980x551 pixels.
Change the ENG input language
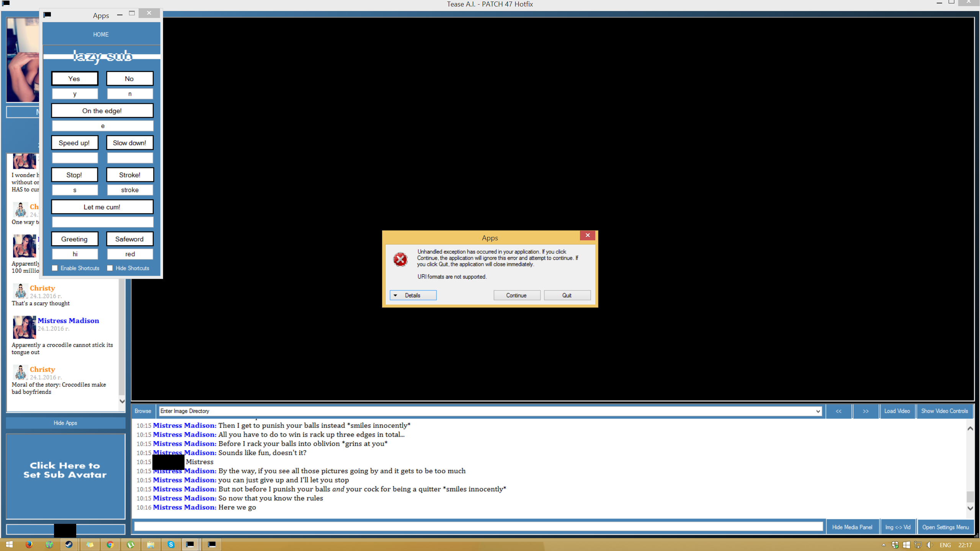[945, 545]
